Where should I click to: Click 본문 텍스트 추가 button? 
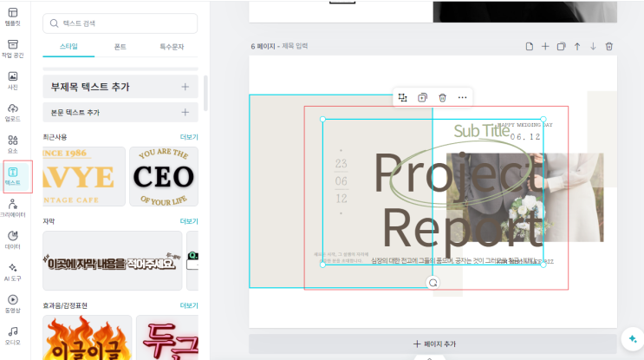[x=120, y=112]
